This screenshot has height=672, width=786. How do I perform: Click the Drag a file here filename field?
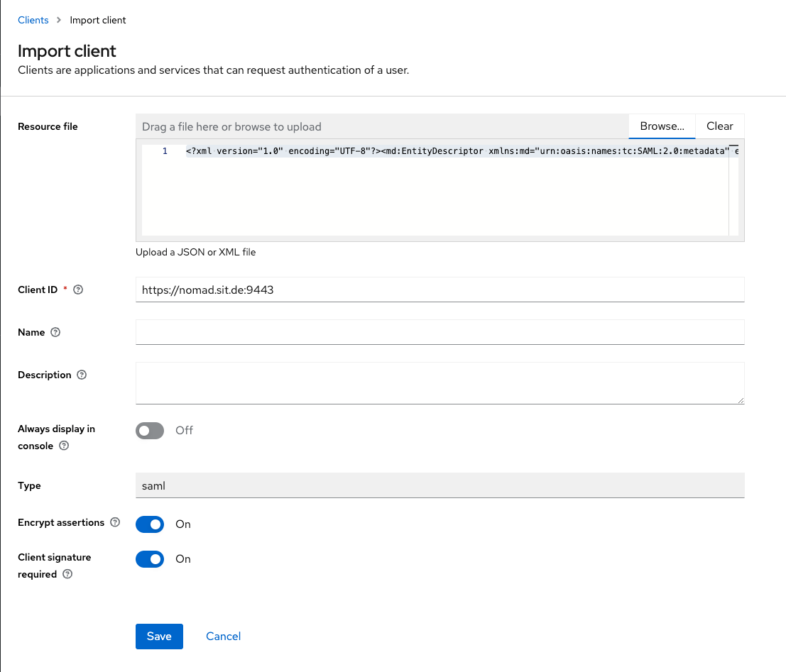click(382, 126)
